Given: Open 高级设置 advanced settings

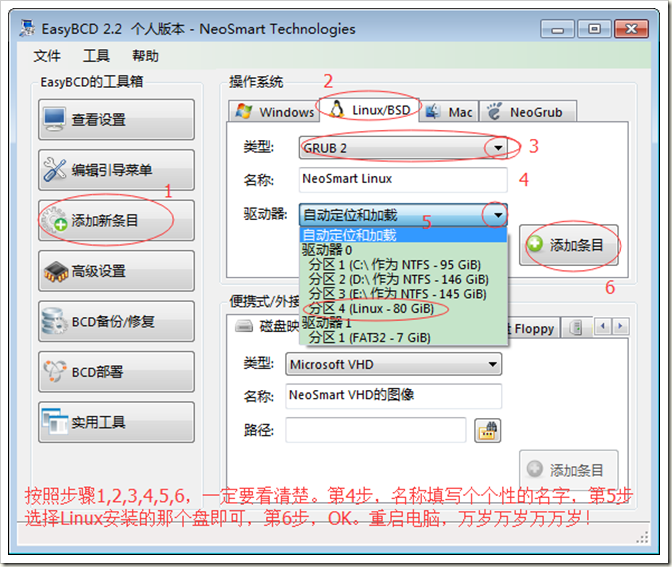Looking at the screenshot, I should [x=116, y=271].
